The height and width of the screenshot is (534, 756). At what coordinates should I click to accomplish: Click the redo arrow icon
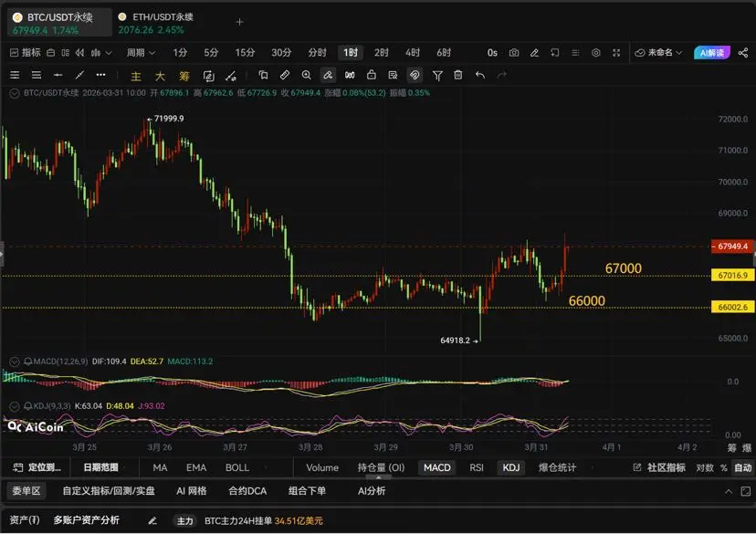[x=502, y=75]
